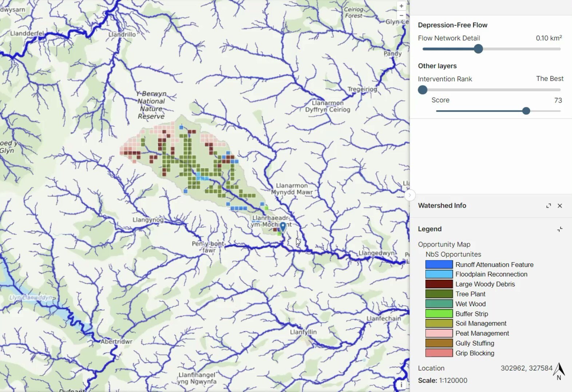Adjust the Flow Network Detail slider handle

point(478,49)
